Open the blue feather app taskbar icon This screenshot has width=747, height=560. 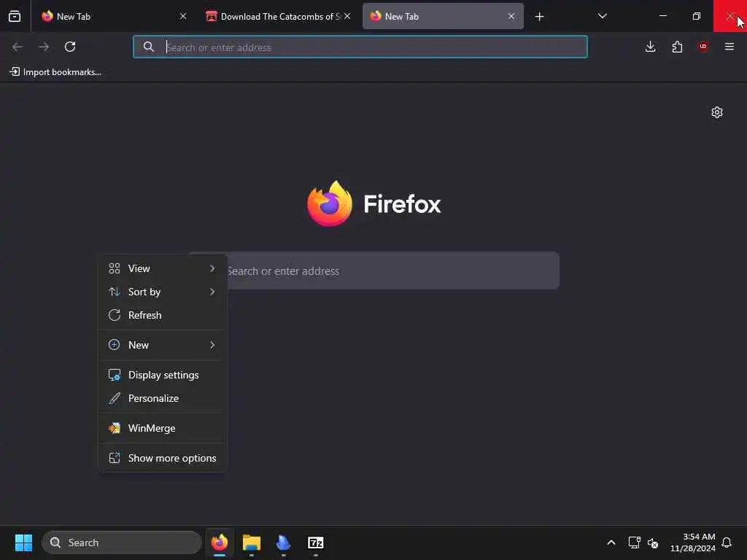pyautogui.click(x=284, y=542)
